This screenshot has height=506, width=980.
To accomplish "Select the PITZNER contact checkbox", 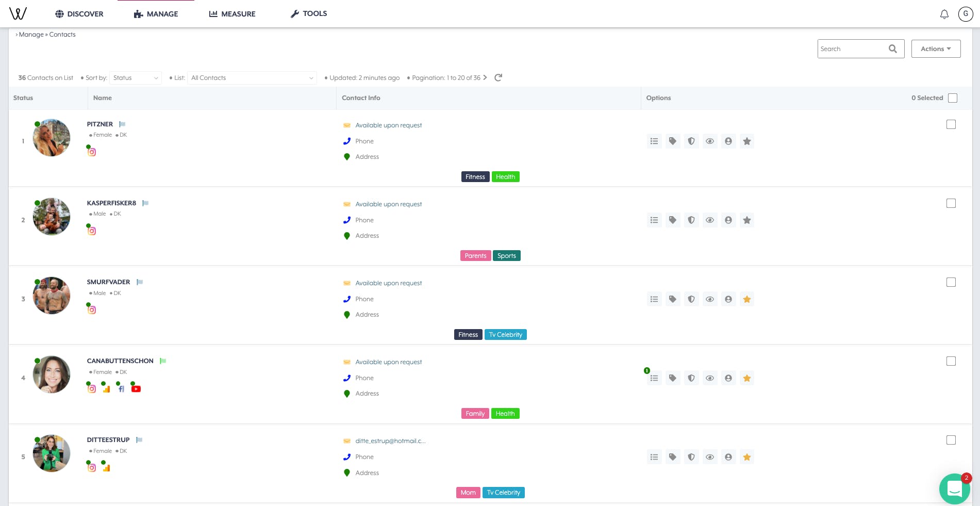I will pyautogui.click(x=951, y=124).
